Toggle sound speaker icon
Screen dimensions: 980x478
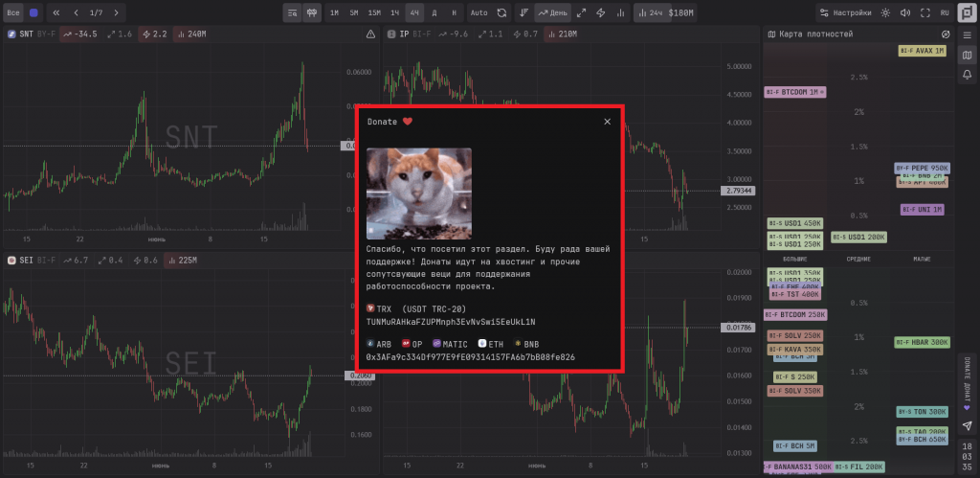[905, 12]
